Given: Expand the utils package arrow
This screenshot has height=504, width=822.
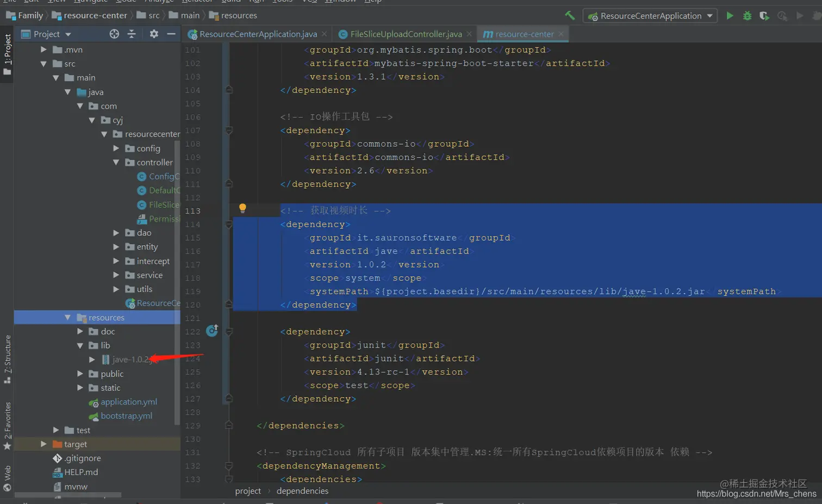Looking at the screenshot, I should click(116, 289).
